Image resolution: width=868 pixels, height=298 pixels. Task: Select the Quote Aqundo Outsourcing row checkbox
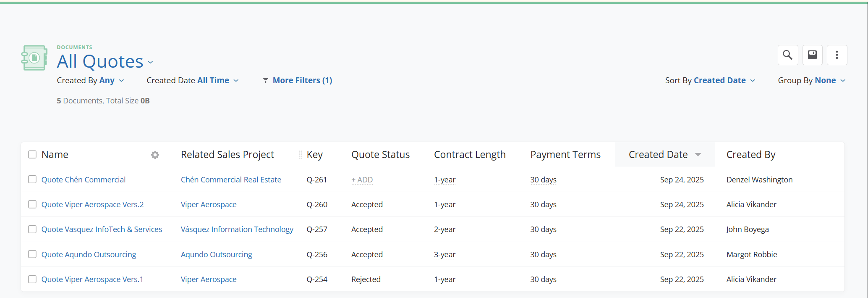pyautogui.click(x=32, y=254)
